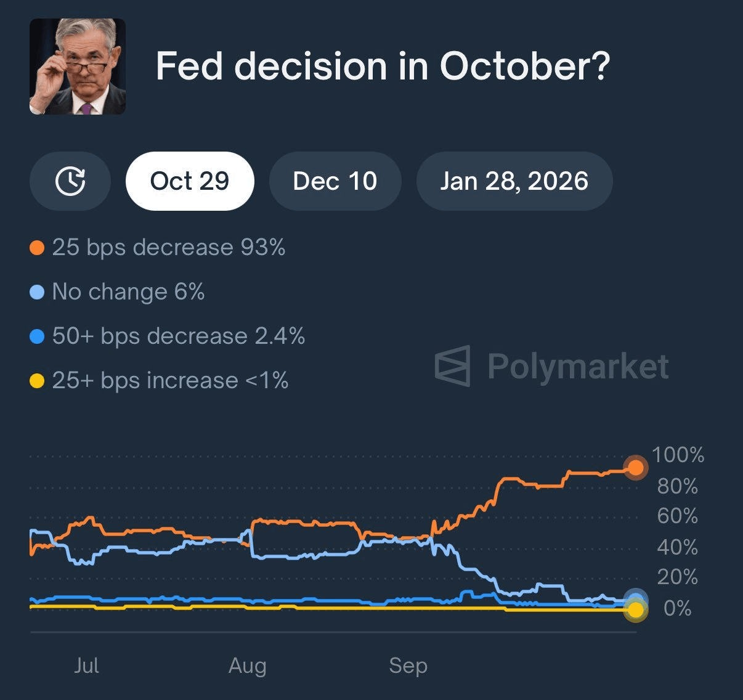Image resolution: width=743 pixels, height=700 pixels.
Task: Click the orange 25 bps decrease dot
Action: [x=37, y=248]
